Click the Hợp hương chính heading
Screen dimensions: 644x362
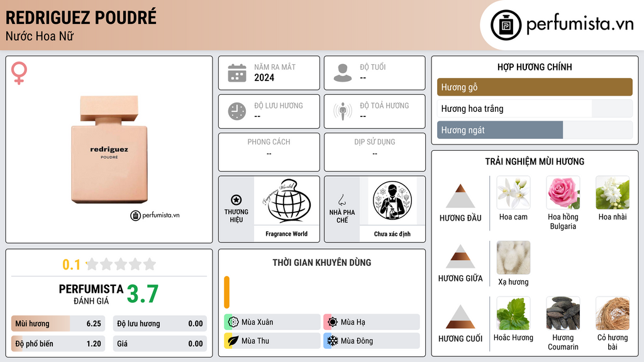(x=535, y=67)
